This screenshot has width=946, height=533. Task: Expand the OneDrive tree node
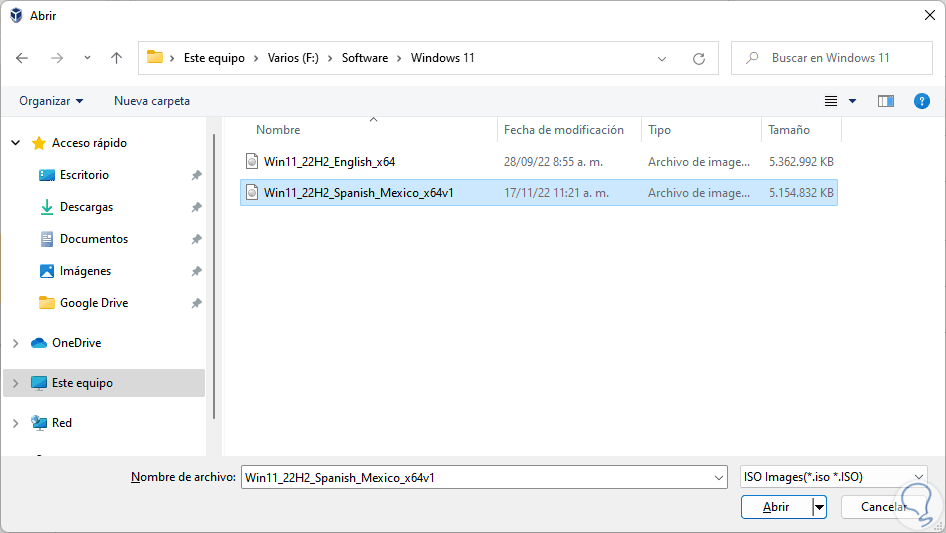tap(16, 343)
